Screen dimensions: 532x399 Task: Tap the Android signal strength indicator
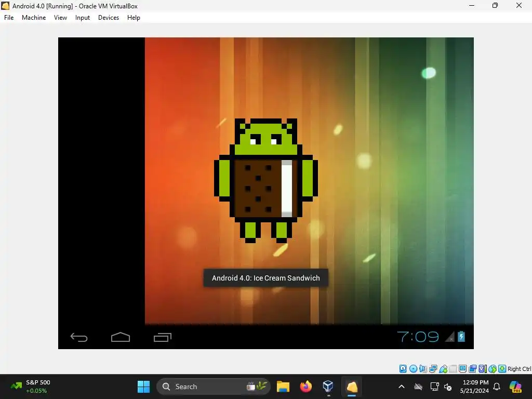450,337
